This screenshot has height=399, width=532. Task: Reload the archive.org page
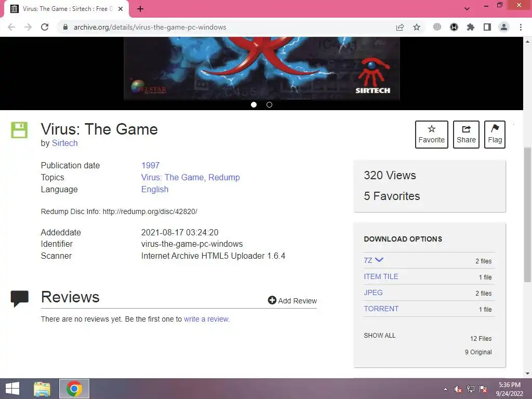click(45, 27)
